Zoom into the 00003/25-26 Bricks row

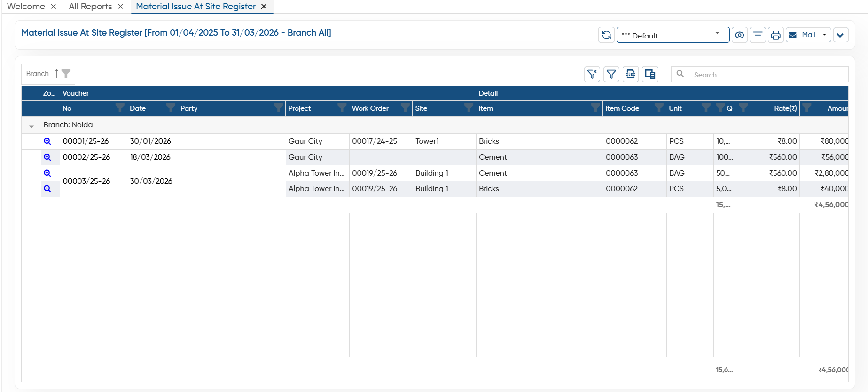[x=47, y=189]
